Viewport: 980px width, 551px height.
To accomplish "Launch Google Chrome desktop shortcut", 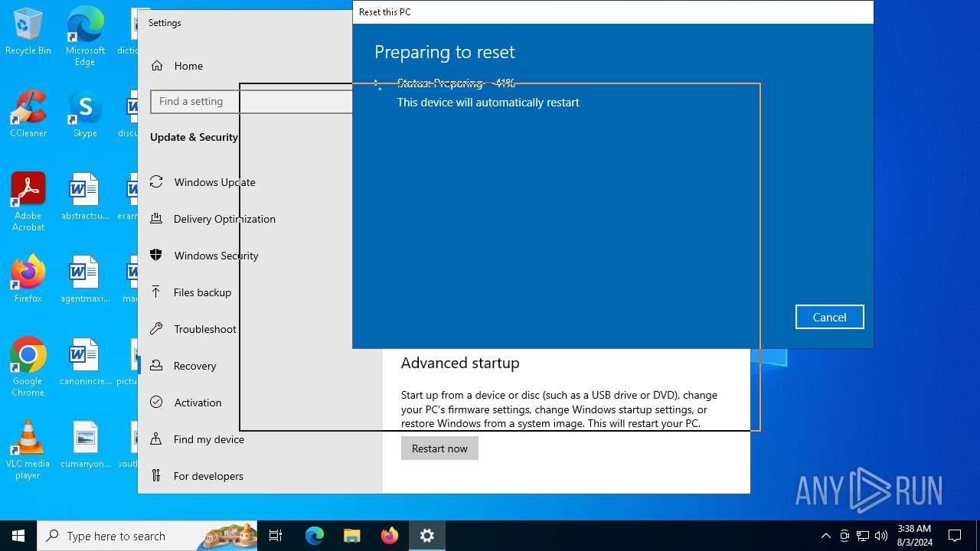I will [x=28, y=367].
